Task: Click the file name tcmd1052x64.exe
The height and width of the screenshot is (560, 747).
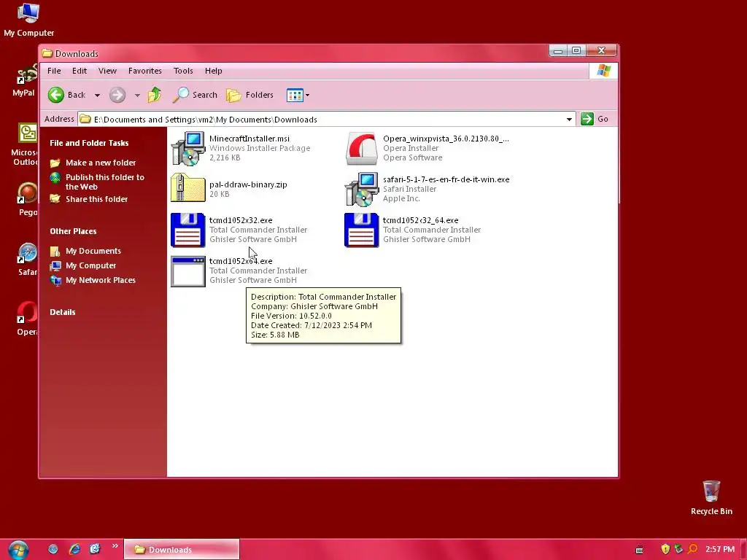Action: point(241,261)
